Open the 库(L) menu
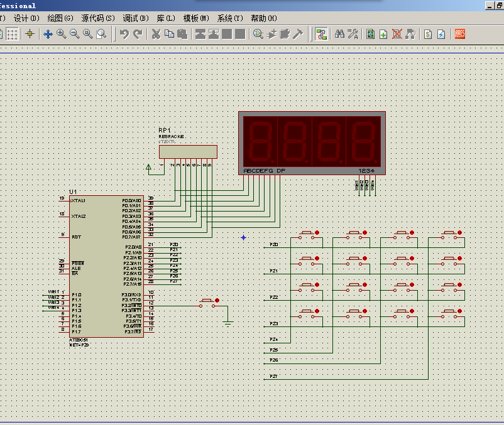Image resolution: width=504 pixels, height=425 pixels. pyautogui.click(x=166, y=18)
